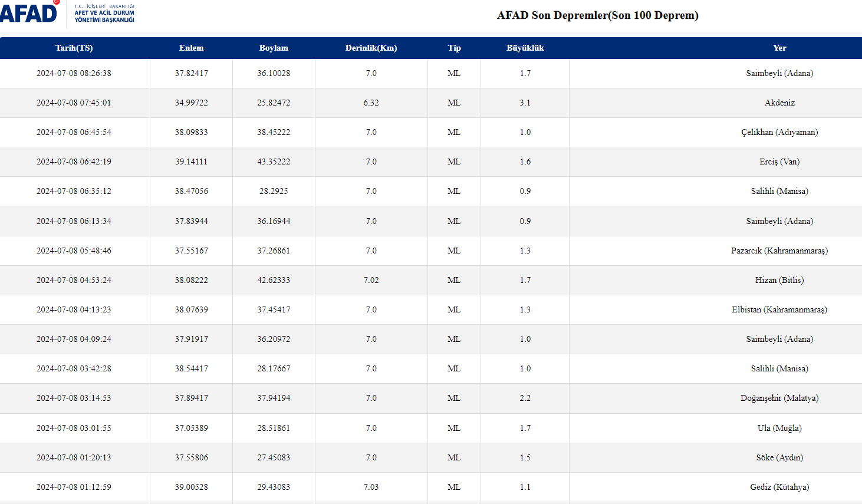Viewport: 862px width, 504px height.
Task: Click the Çelikhan (Adıyaman) location cell
Action: 779,132
